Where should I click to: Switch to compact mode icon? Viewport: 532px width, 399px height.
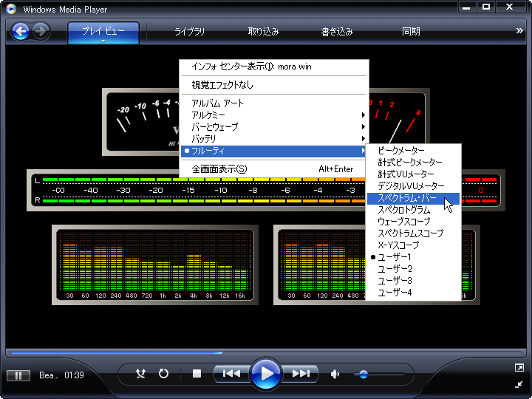(519, 384)
